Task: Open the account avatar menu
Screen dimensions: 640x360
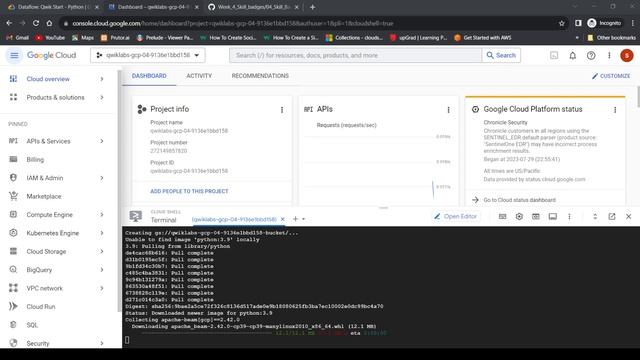Action: (627, 55)
